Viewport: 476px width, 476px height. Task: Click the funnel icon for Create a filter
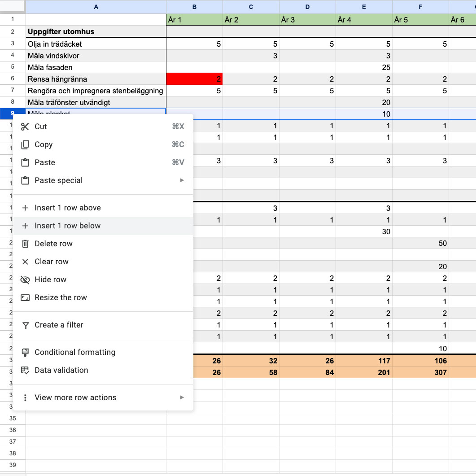pos(25,325)
